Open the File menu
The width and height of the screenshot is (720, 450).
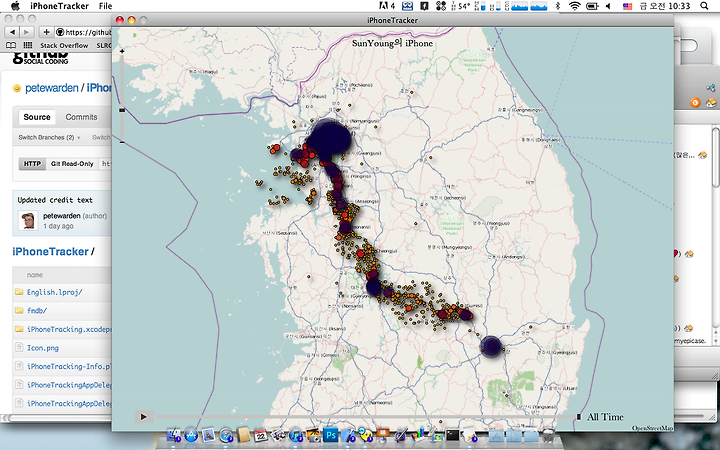105,6
